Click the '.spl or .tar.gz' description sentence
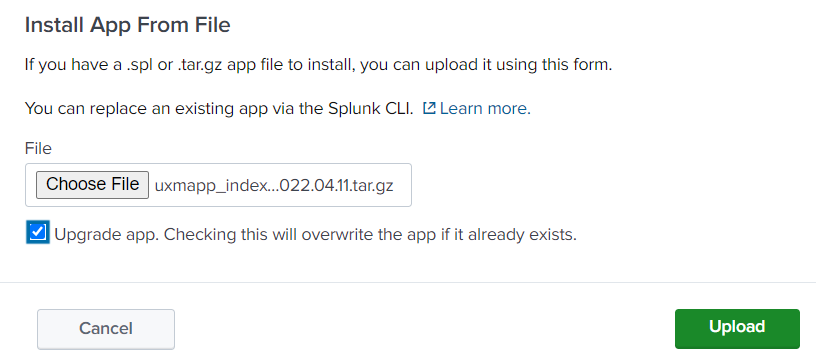 [x=318, y=66]
